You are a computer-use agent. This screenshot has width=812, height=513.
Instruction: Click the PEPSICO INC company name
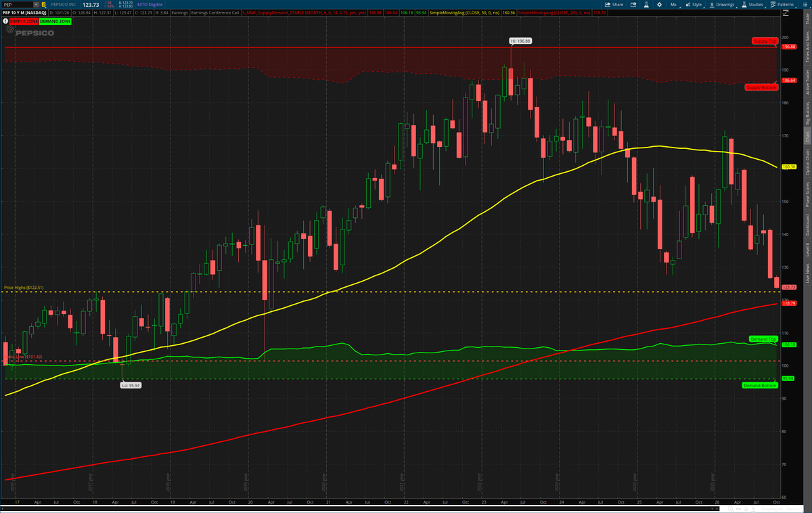coord(62,5)
